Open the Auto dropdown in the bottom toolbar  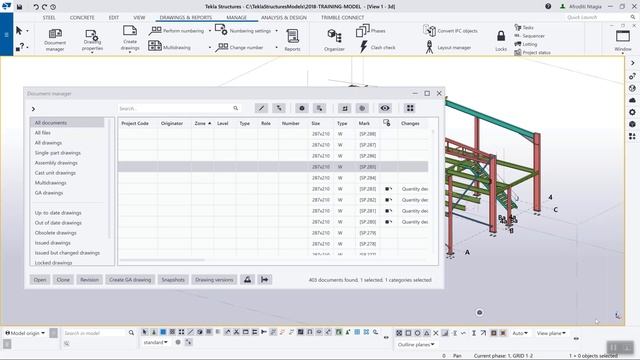520,333
